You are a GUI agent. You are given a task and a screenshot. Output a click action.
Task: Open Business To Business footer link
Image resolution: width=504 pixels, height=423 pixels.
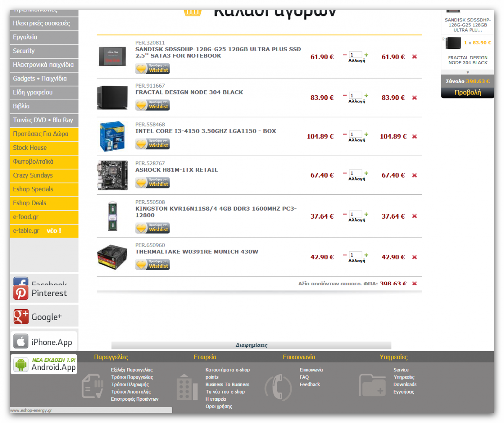pos(227,384)
